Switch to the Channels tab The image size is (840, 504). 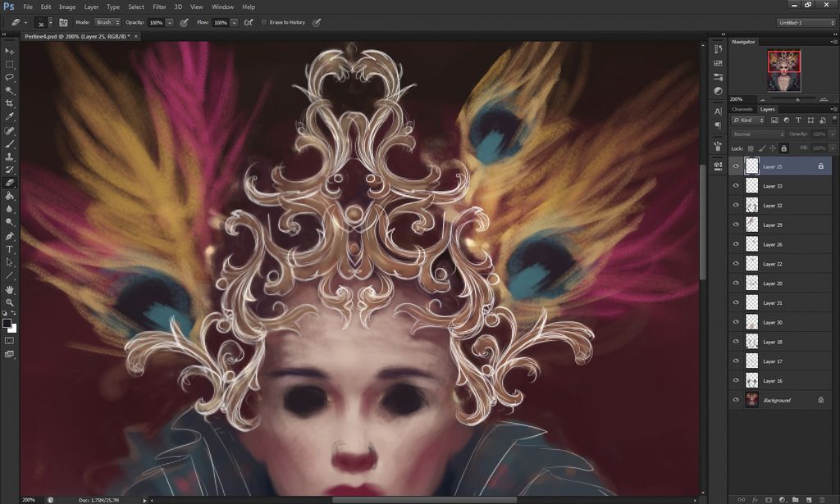743,109
